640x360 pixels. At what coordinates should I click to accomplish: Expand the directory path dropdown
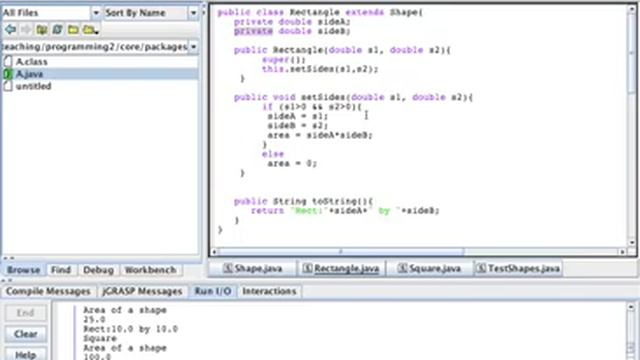[x=193, y=47]
